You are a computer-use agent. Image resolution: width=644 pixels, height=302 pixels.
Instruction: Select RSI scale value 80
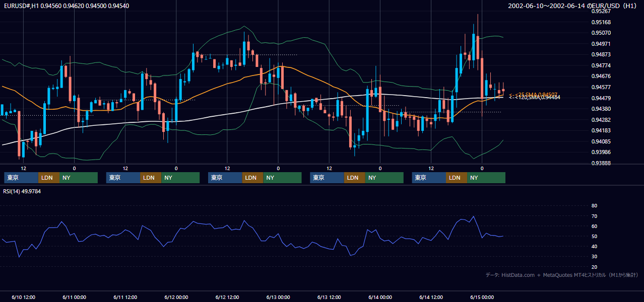coord(594,206)
